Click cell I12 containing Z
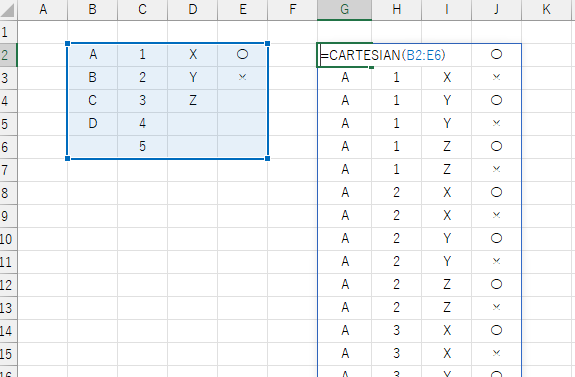This screenshot has width=575, height=377. pos(447,285)
